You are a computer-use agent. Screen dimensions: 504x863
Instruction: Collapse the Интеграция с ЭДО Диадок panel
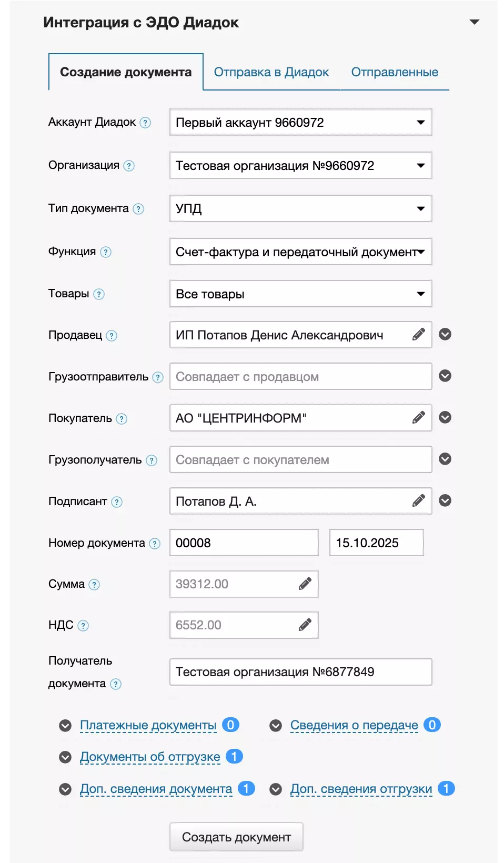coord(475,22)
